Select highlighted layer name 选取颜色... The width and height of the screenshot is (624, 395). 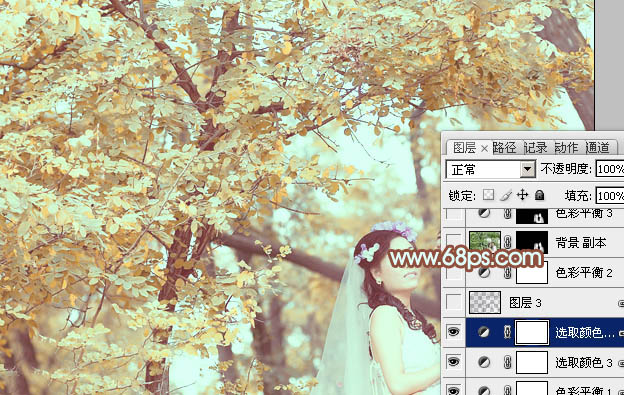[585, 332]
